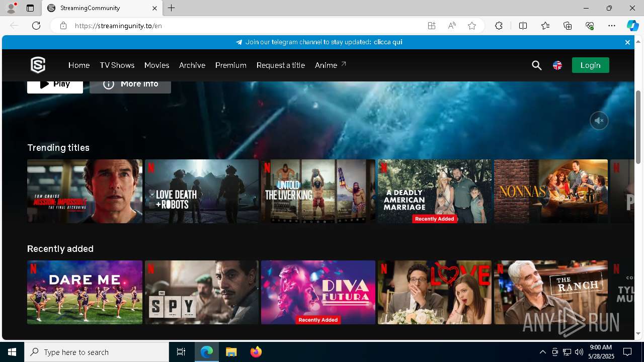Open A Deadly American Marriage thumbnail
Screen dimensions: 644x362
pyautogui.click(x=435, y=191)
